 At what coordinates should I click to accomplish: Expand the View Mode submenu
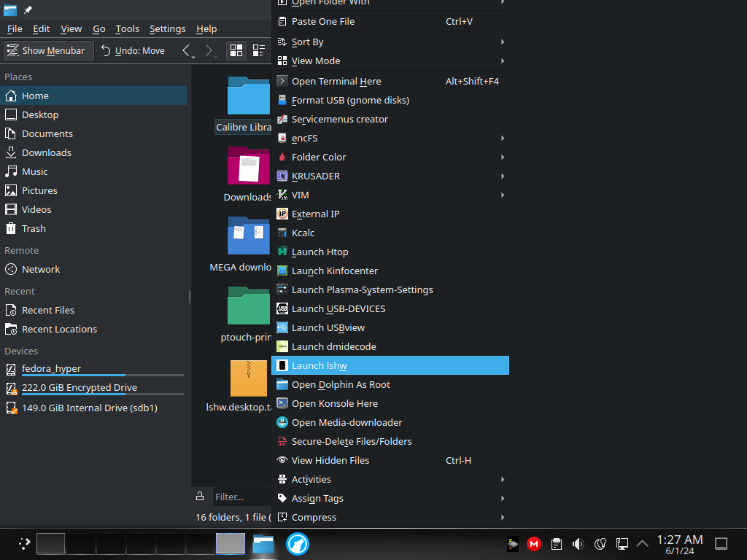[390, 61]
